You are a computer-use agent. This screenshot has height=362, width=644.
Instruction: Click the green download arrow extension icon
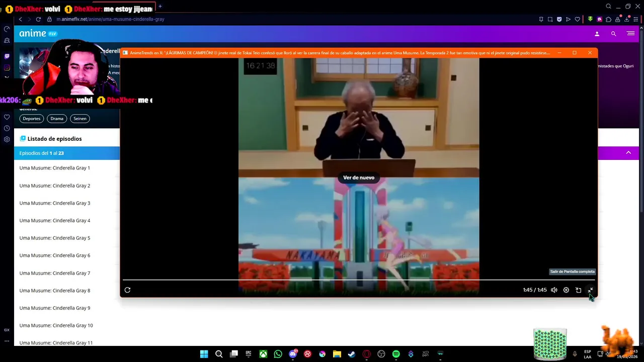590,19
